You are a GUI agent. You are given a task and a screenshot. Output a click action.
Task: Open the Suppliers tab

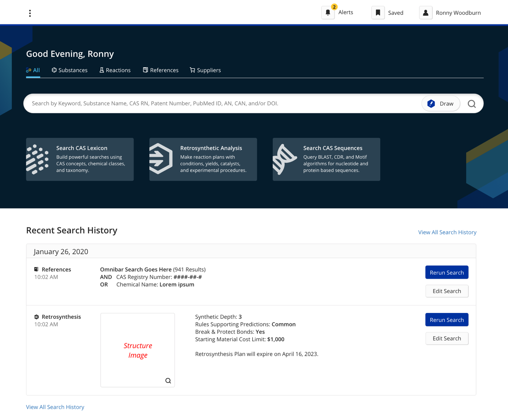205,70
